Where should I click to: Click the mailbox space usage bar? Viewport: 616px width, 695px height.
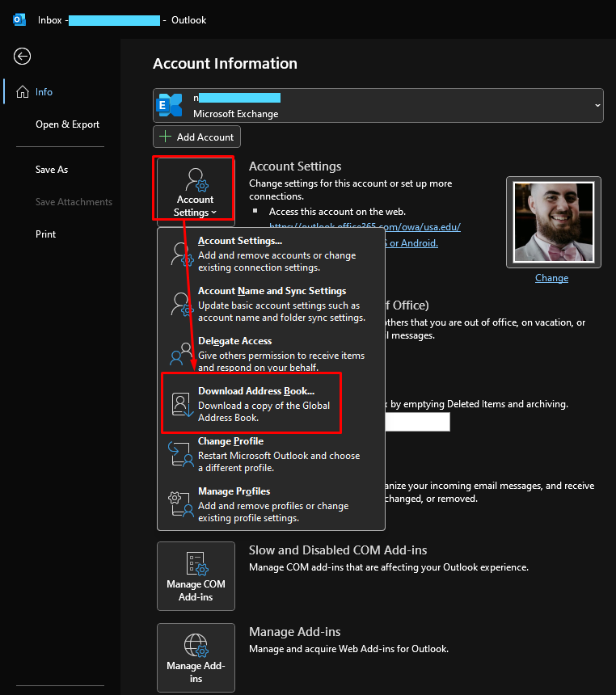[418, 422]
